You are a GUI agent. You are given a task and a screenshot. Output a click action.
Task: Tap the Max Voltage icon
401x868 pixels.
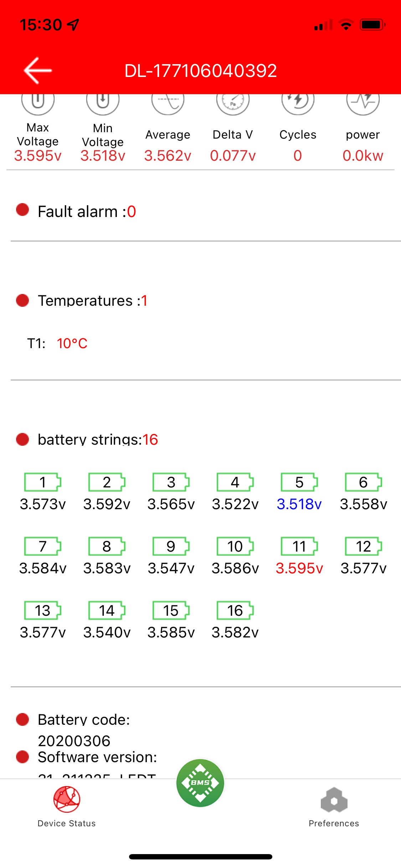(38, 102)
